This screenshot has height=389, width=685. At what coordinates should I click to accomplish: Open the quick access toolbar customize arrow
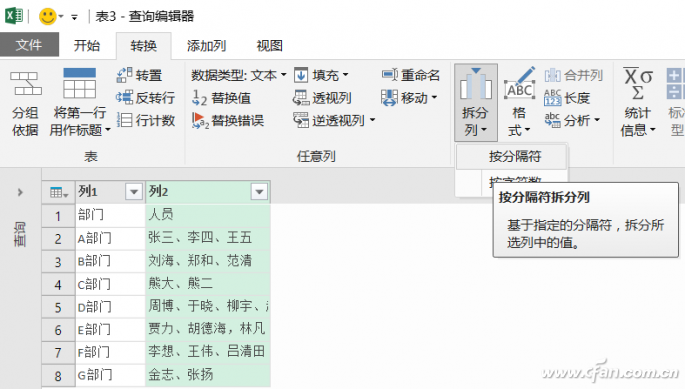[75, 17]
